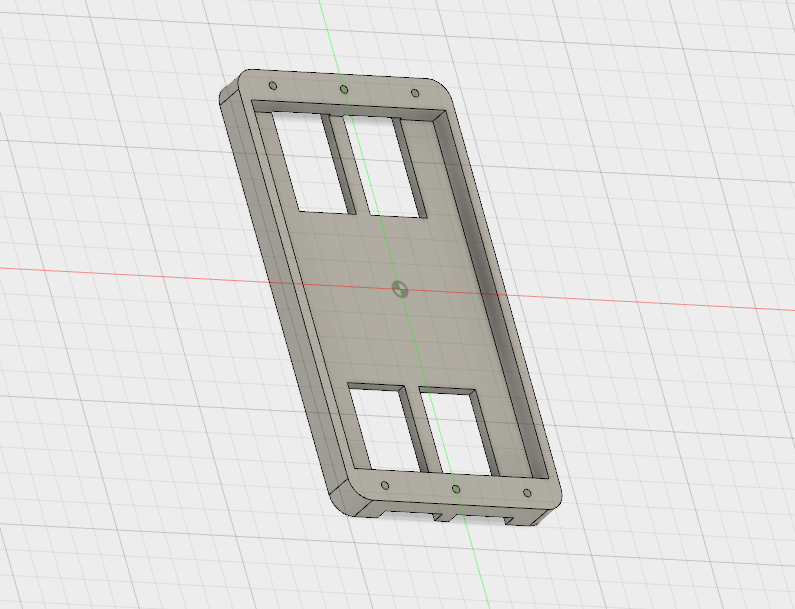
Task: Select the rib between the two lower cutouts
Action: tap(425, 430)
